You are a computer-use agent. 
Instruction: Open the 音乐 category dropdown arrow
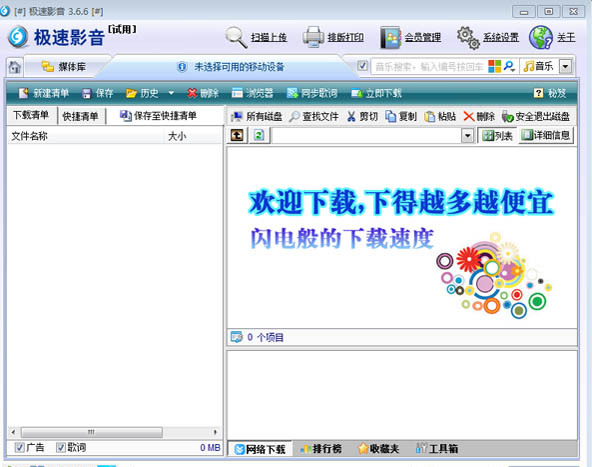565,67
